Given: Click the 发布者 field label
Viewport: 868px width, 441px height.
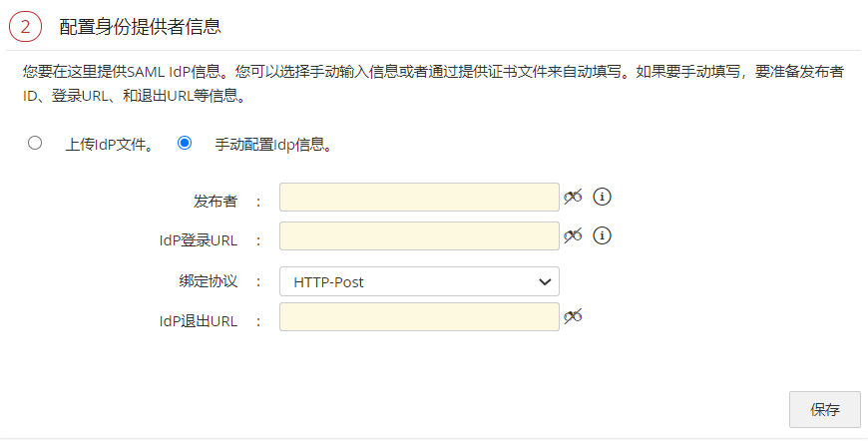Looking at the screenshot, I should [x=216, y=201].
